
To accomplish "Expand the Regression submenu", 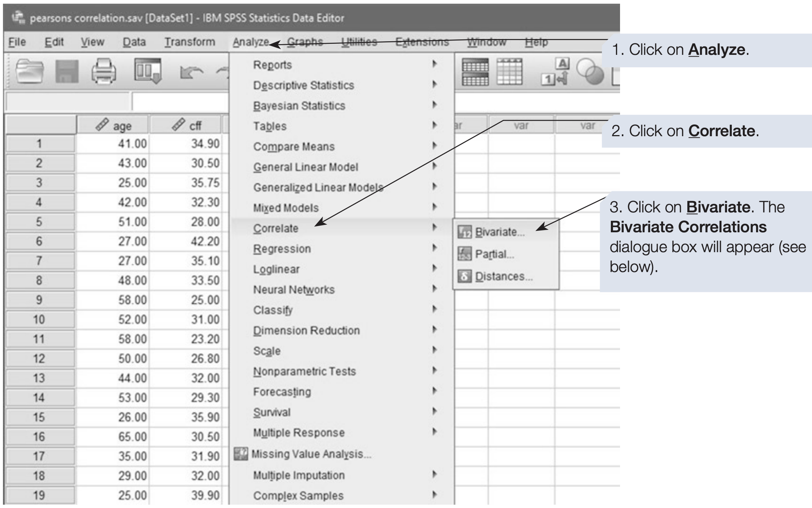I will pos(282,249).
